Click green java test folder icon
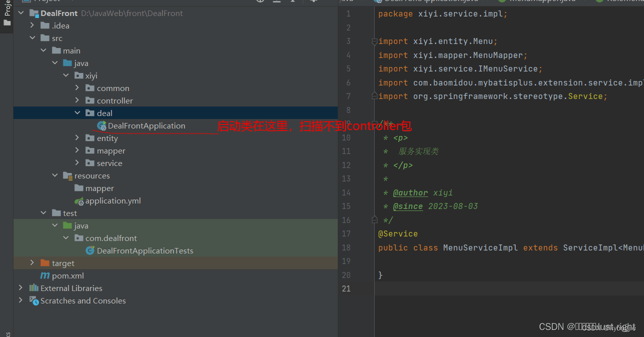Image resolution: width=644 pixels, height=337 pixels. 67,225
